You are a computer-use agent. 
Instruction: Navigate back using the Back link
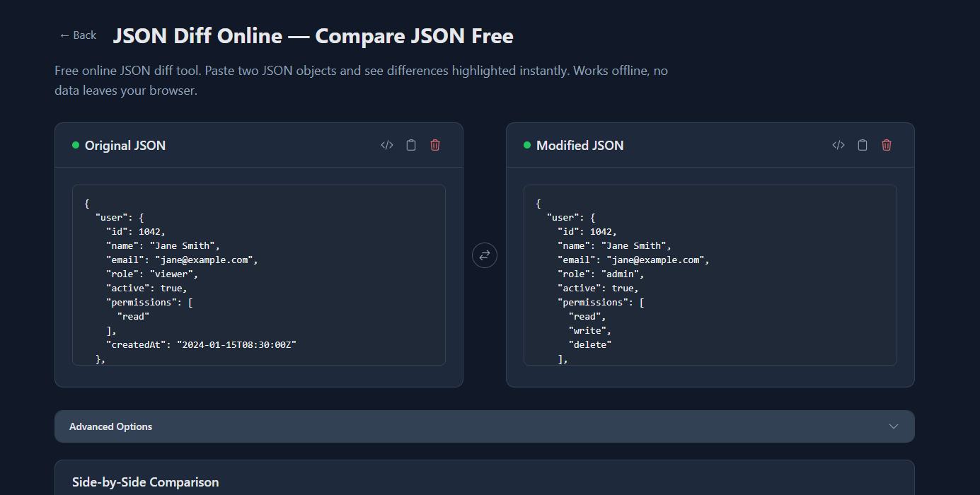pyautogui.click(x=78, y=35)
